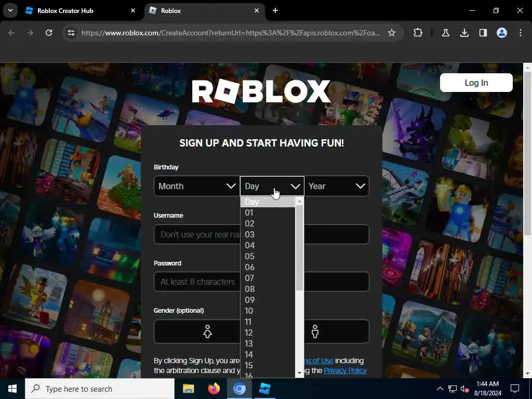Image resolution: width=532 pixels, height=399 pixels.
Task: Add a new browser tab
Action: point(275,10)
